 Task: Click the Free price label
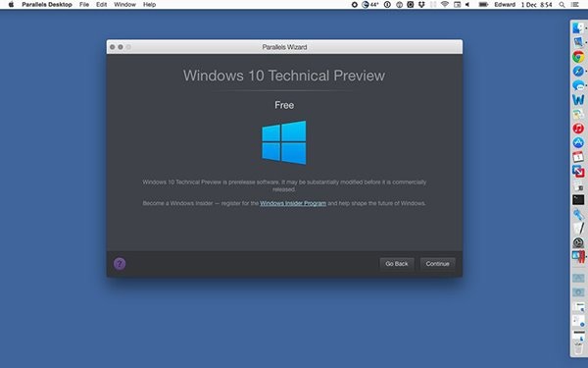[x=284, y=105]
